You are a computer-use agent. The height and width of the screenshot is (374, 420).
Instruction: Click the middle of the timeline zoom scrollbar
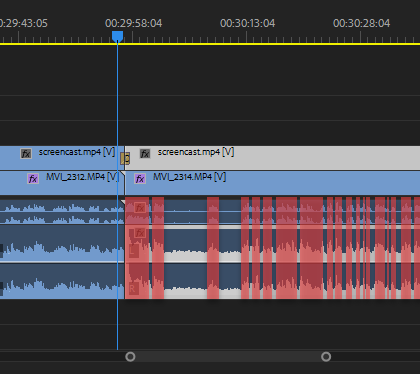tap(228, 357)
